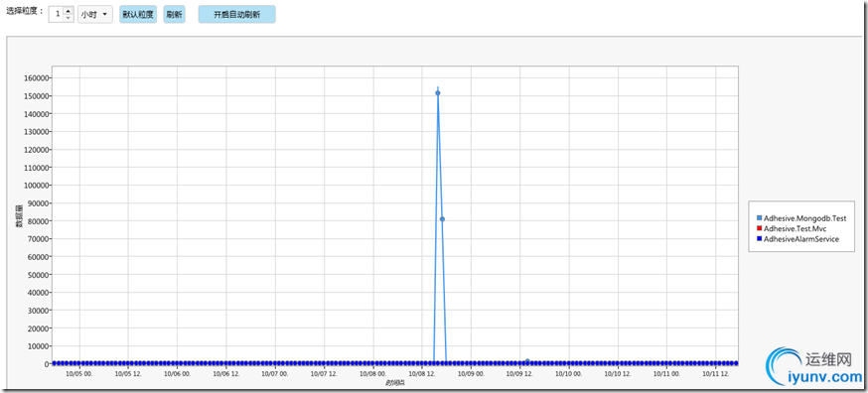This screenshot has height=393, width=868.
Task: Click the Adhesive.Mongodb.Test legend label
Action: click(804, 218)
